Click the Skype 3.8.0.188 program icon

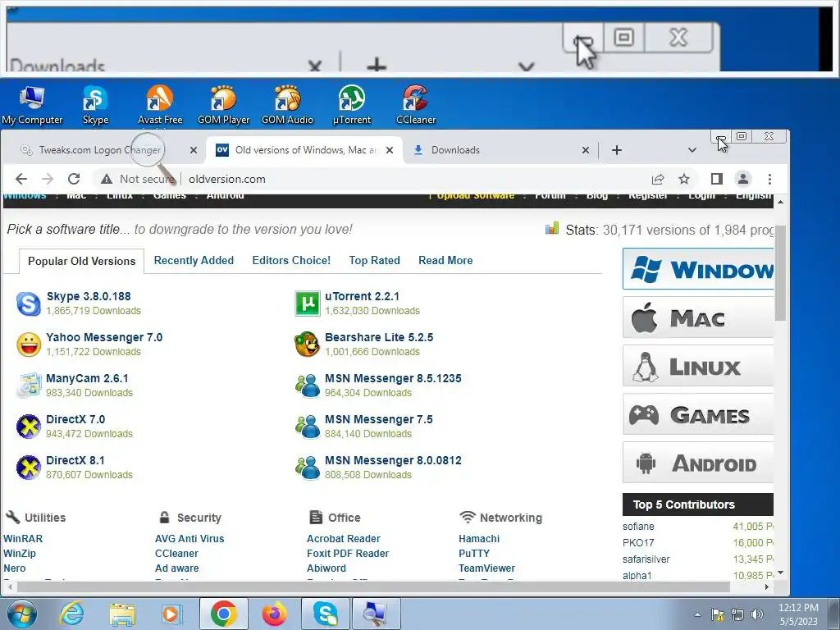click(x=28, y=304)
